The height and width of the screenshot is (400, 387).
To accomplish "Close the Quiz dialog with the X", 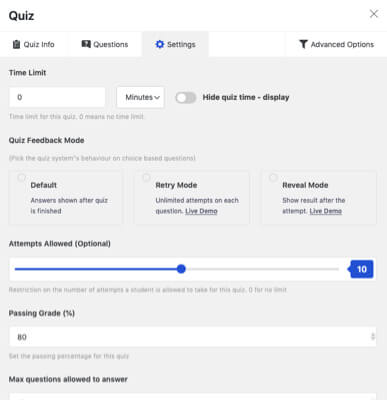I will tap(374, 14).
